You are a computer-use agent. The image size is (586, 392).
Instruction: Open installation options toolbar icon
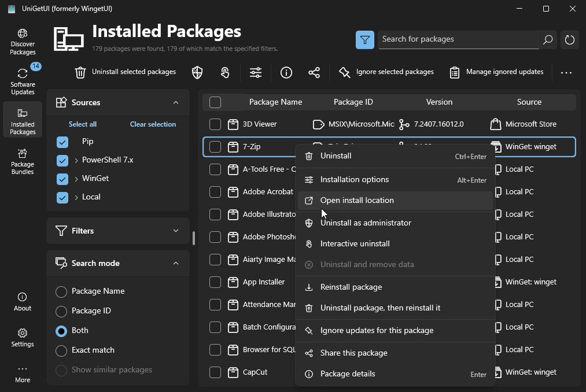pyautogui.click(x=256, y=72)
